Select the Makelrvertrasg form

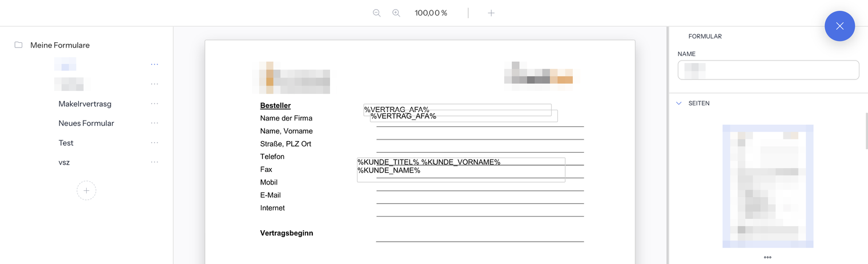pyautogui.click(x=85, y=104)
